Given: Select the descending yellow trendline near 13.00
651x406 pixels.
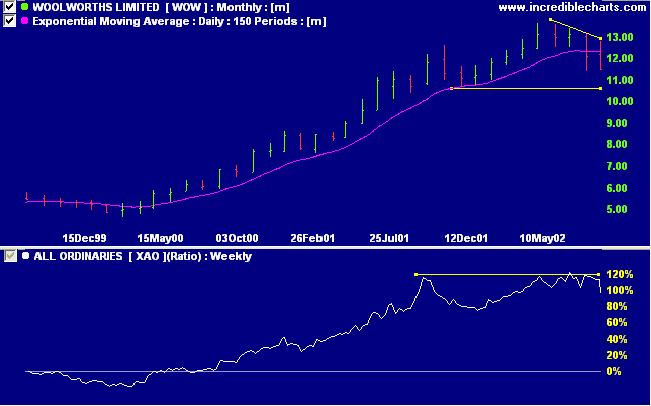Looking at the screenshot, I should coord(575,29).
